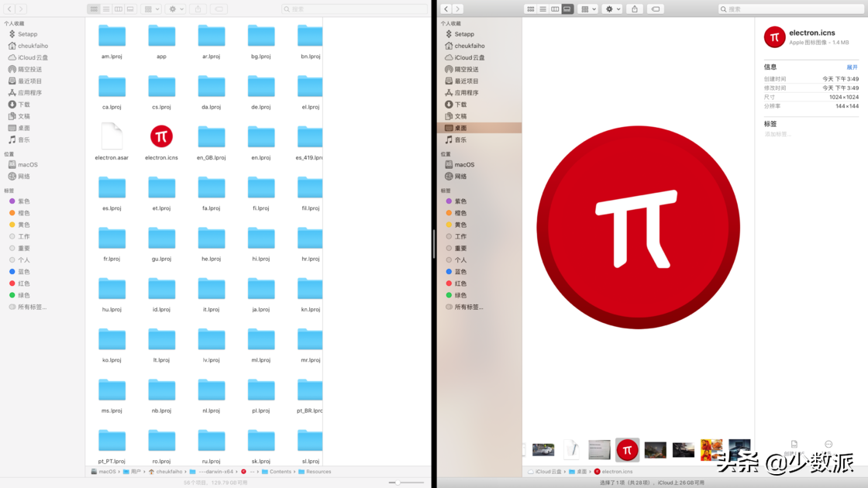Click Contents in left window path bar
This screenshot has width=868, height=488.
[x=276, y=472]
